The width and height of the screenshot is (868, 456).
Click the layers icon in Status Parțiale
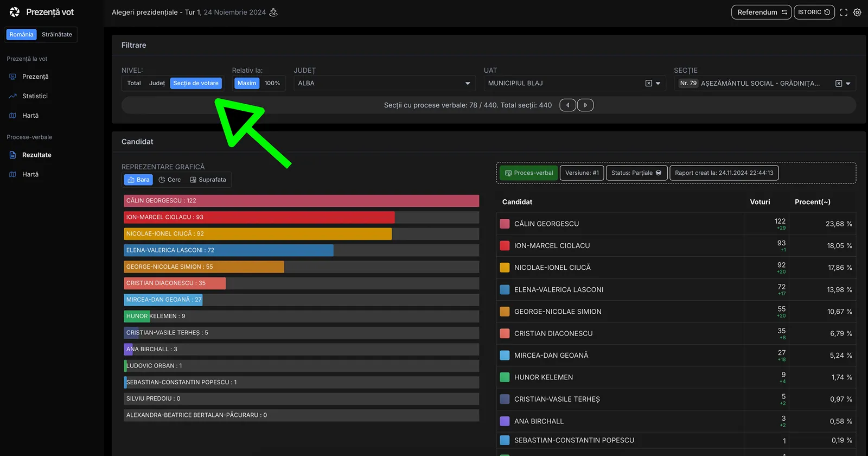(x=659, y=173)
